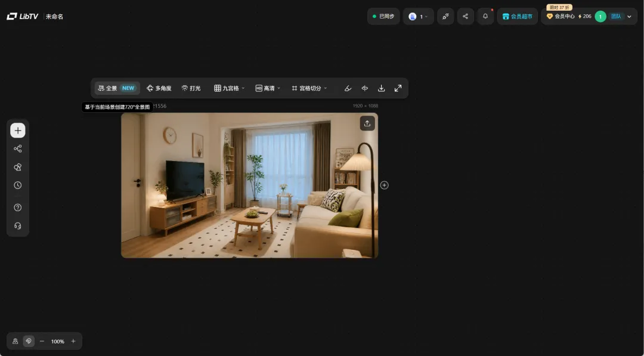Expand the 九宫格 grid dropdown

tap(229, 88)
